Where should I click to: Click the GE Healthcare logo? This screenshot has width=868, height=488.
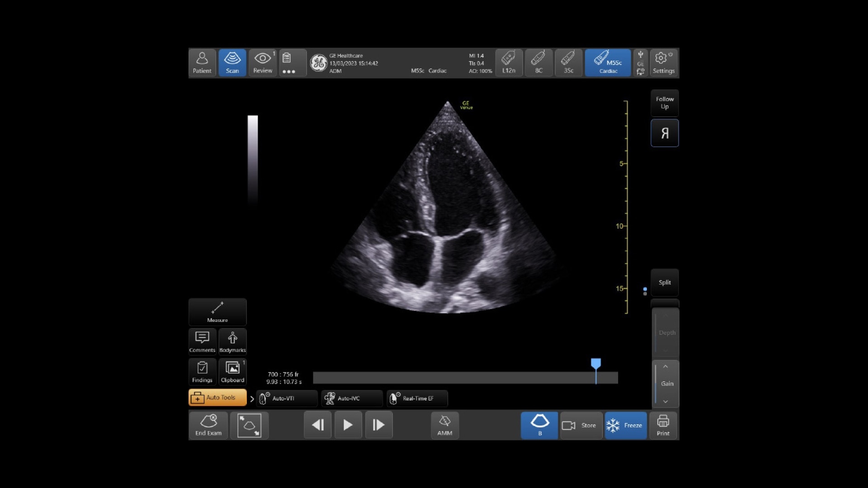pos(318,63)
